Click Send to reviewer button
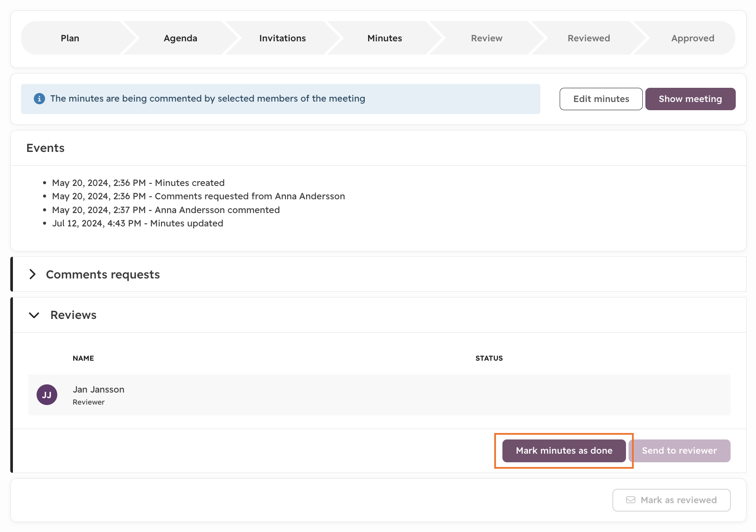This screenshot has height=532, width=756. (x=679, y=451)
